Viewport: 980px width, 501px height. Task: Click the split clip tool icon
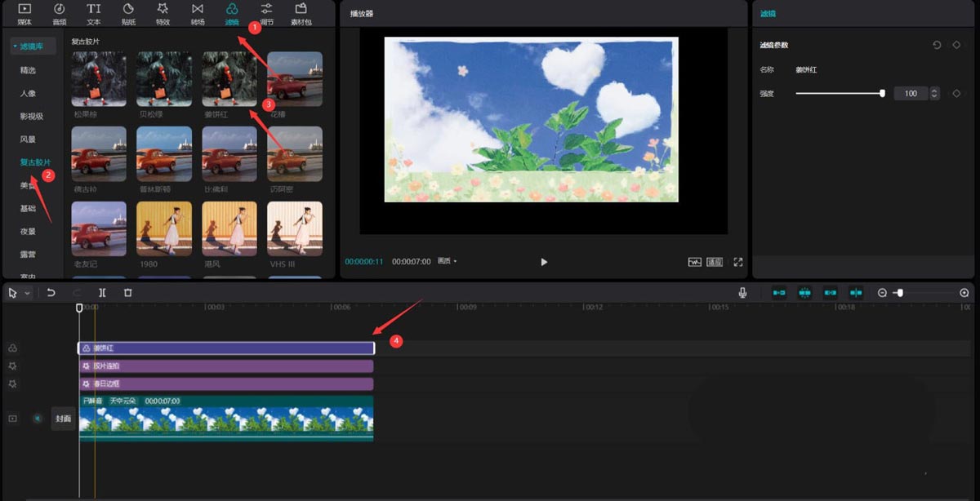(x=102, y=292)
